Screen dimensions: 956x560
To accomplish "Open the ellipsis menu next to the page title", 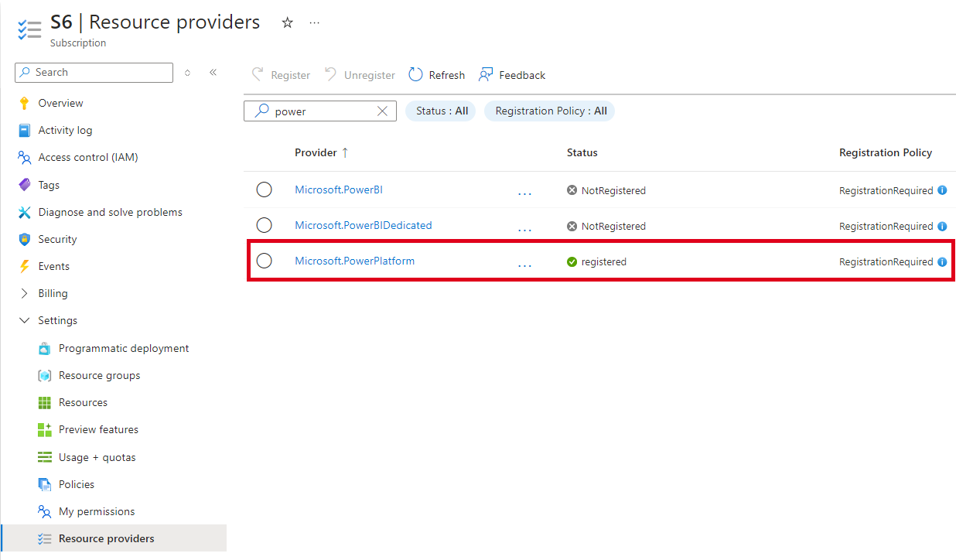I will [314, 23].
